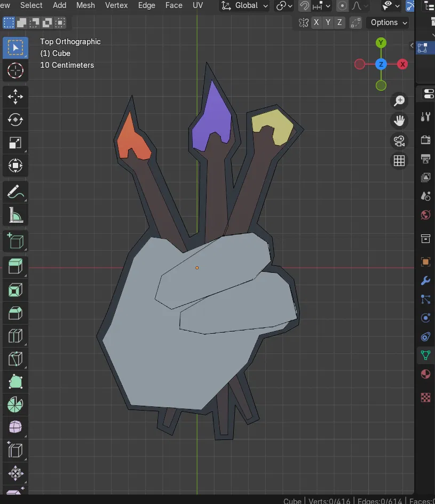Choose the Shrink/Fatten tool

15,473
